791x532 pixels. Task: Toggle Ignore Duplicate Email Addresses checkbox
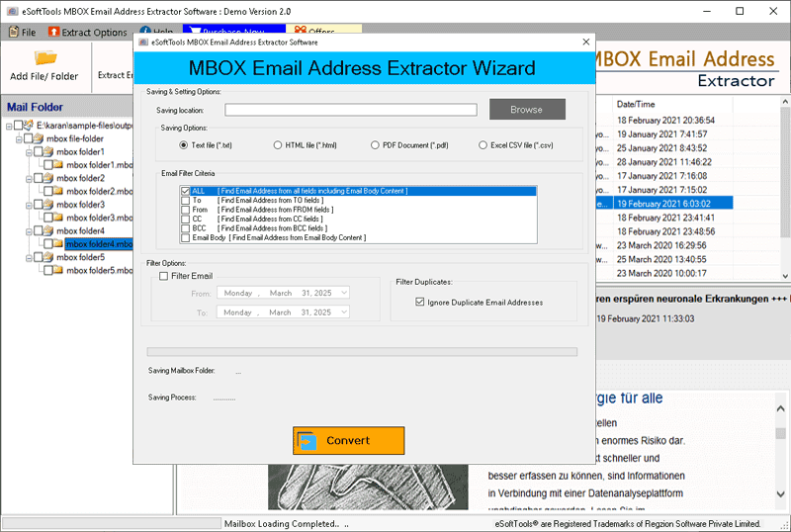point(419,302)
